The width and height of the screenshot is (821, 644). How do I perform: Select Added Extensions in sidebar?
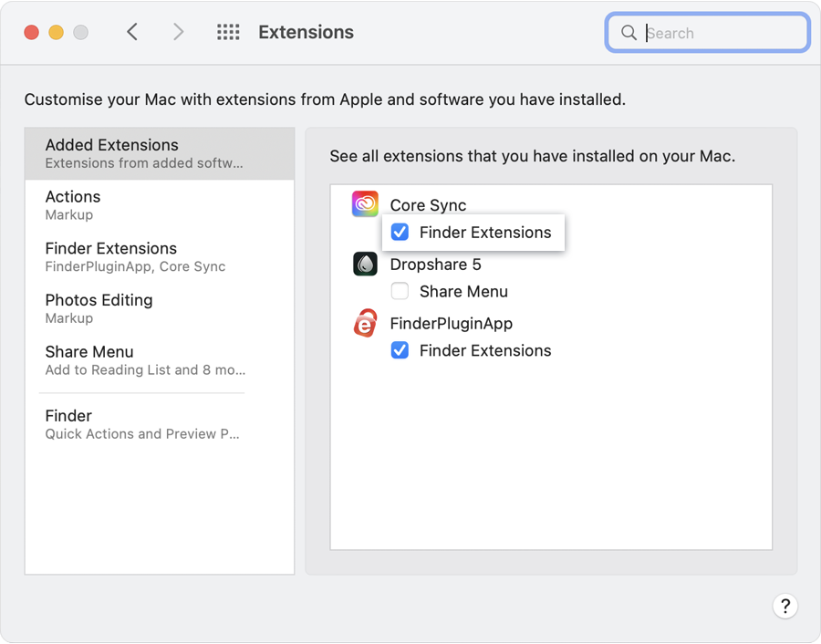[x=160, y=153]
